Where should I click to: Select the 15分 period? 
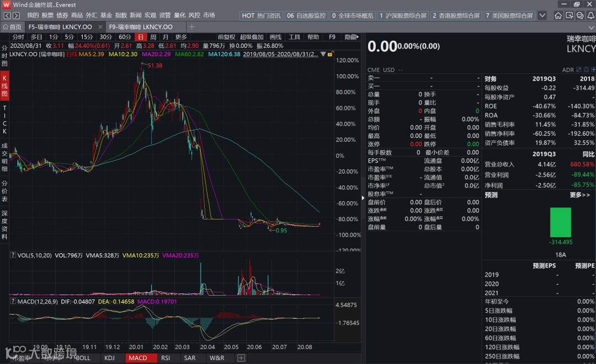click(x=87, y=37)
